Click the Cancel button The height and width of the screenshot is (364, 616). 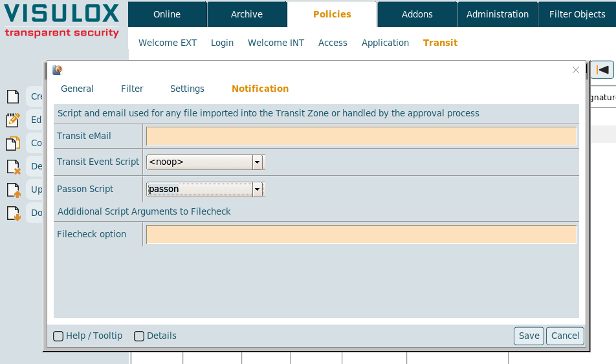coord(565,336)
